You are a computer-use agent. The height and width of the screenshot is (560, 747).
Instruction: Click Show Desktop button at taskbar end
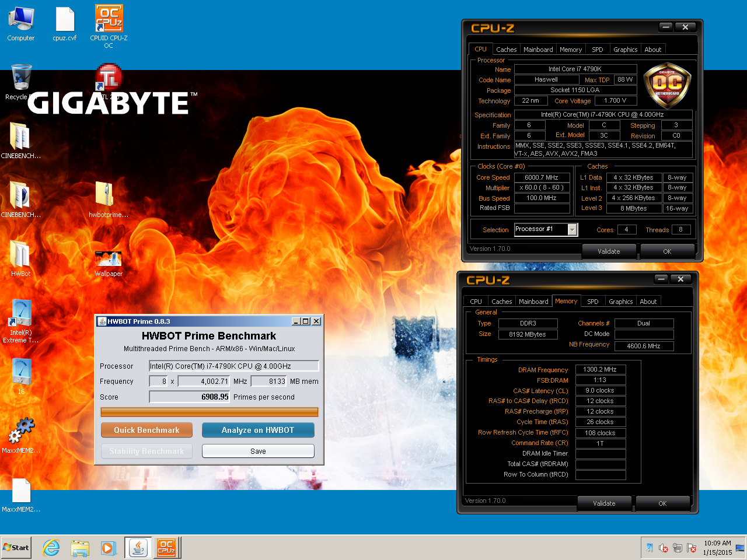740,548
